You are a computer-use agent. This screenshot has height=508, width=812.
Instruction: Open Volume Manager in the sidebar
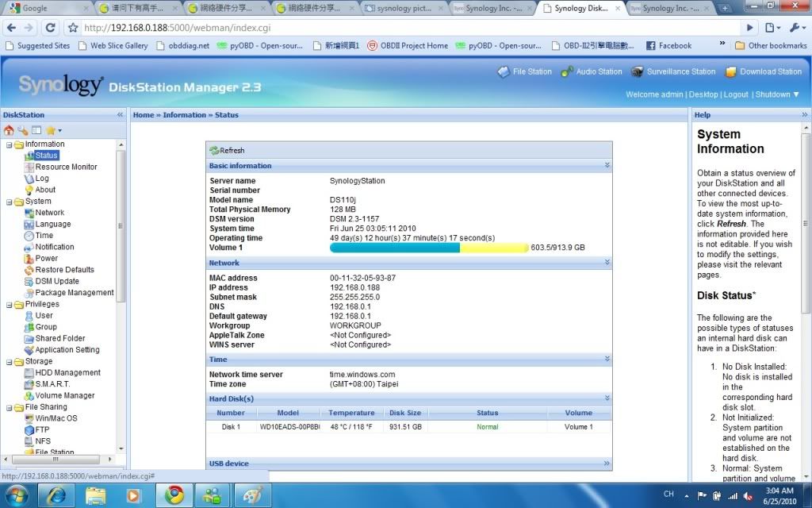point(64,395)
